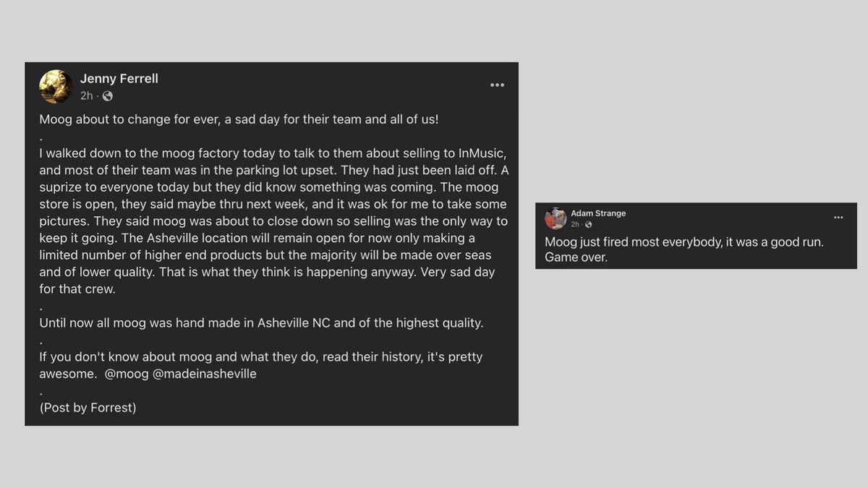Viewport: 868px width, 488px height.
Task: Open the options menu on Jenny Ferrell's post
Action: pos(497,85)
